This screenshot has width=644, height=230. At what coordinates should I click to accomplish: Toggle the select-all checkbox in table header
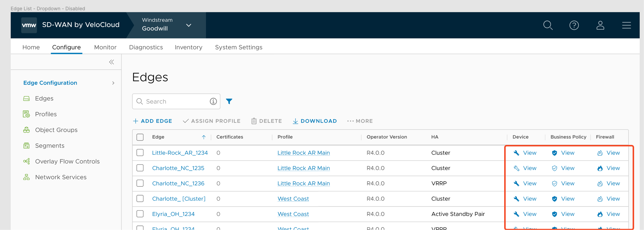140,137
